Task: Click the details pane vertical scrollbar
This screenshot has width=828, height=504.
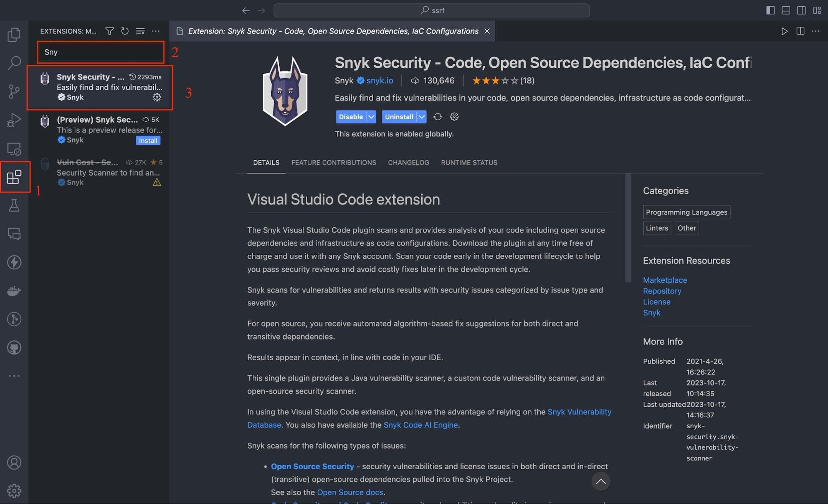Action: (x=628, y=228)
